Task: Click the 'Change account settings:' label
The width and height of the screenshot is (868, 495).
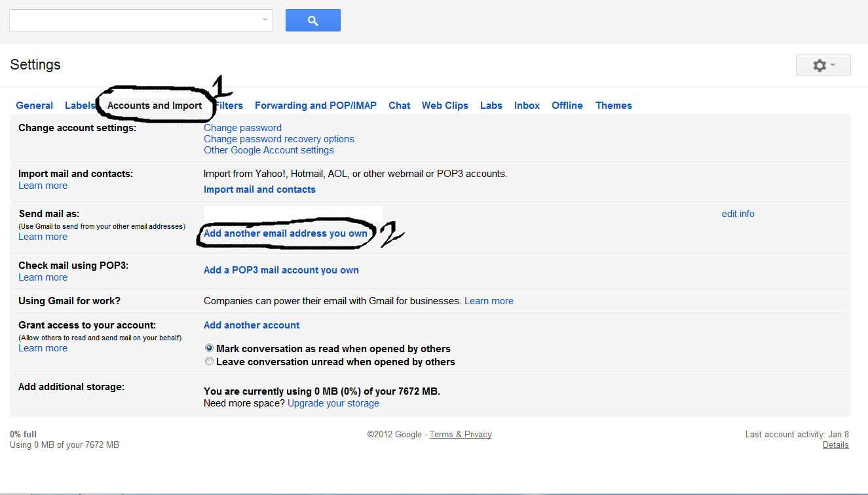Action: (77, 128)
